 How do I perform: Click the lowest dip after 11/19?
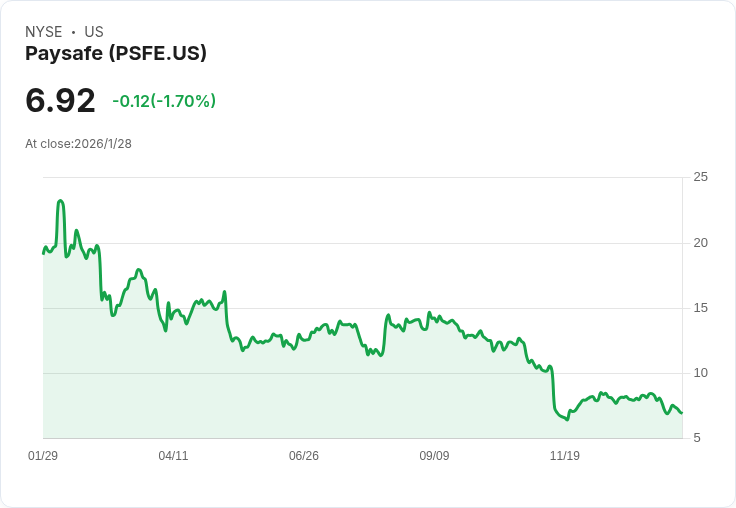(567, 419)
